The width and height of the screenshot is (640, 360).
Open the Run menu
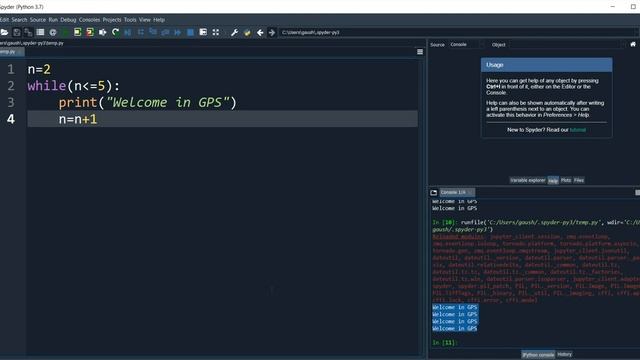(x=53, y=20)
